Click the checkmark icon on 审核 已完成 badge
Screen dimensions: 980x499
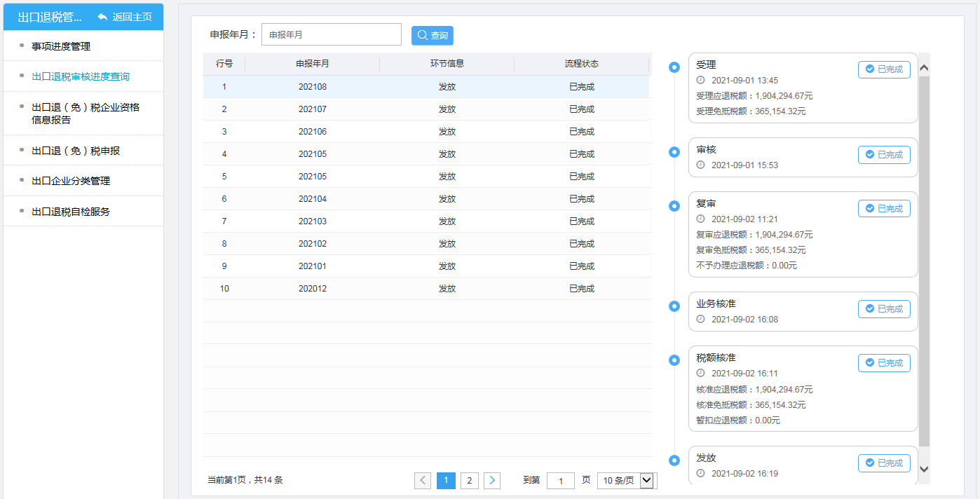(869, 155)
